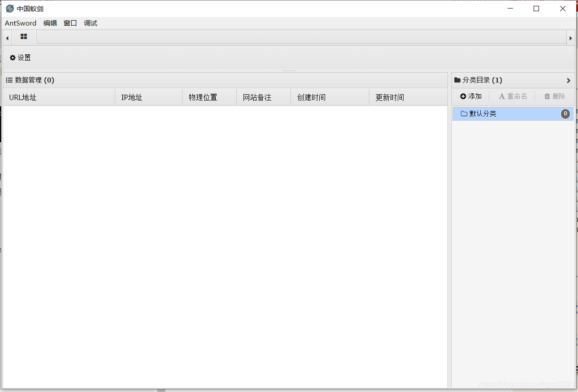Minimize the 中国蚁剑 window
The height and width of the screenshot is (392, 578).
tap(510, 9)
